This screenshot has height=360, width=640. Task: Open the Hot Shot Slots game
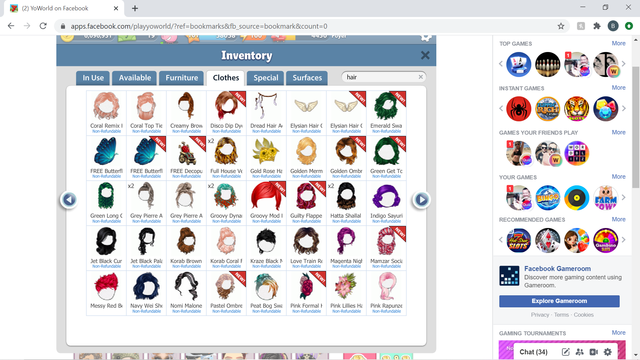tap(518, 240)
